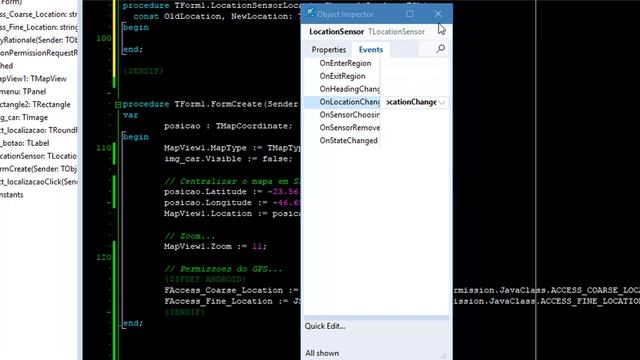This screenshot has height=360, width=640.
Task: Select the OnEnterRegion event
Action: click(x=345, y=63)
